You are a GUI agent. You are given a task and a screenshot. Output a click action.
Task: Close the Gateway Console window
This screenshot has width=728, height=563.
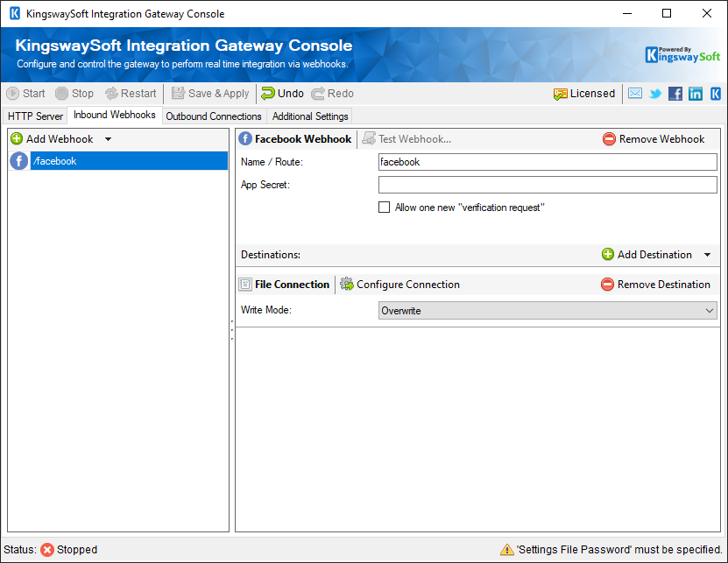(707, 13)
